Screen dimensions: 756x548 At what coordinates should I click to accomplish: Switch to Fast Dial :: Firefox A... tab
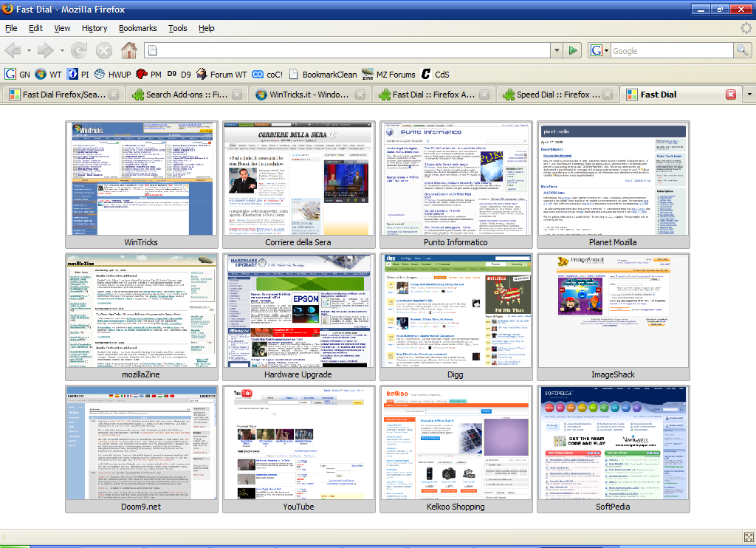[x=433, y=95]
